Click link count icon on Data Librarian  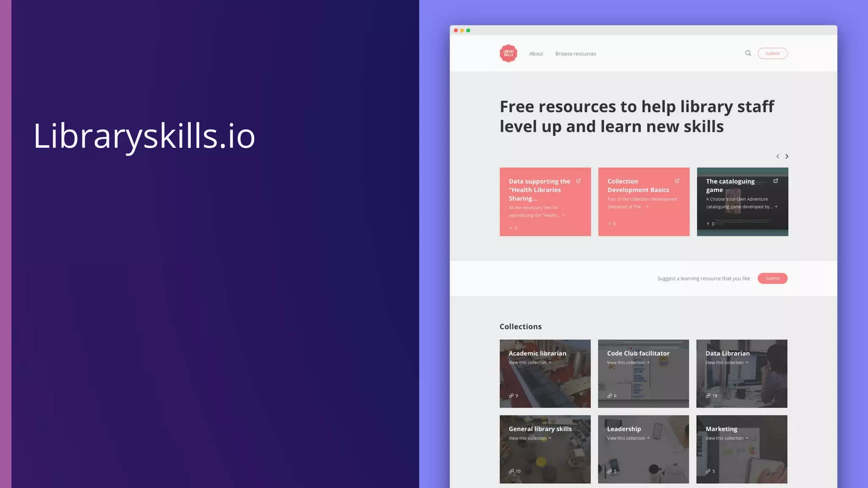pos(708,396)
